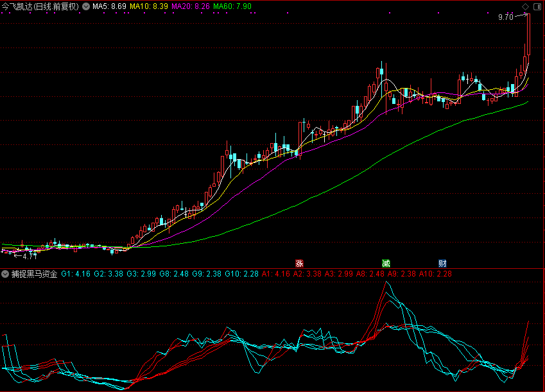Click the A3: 2.99 value
Image resolution: width=545 pixels, height=392 pixels.
tap(339, 274)
